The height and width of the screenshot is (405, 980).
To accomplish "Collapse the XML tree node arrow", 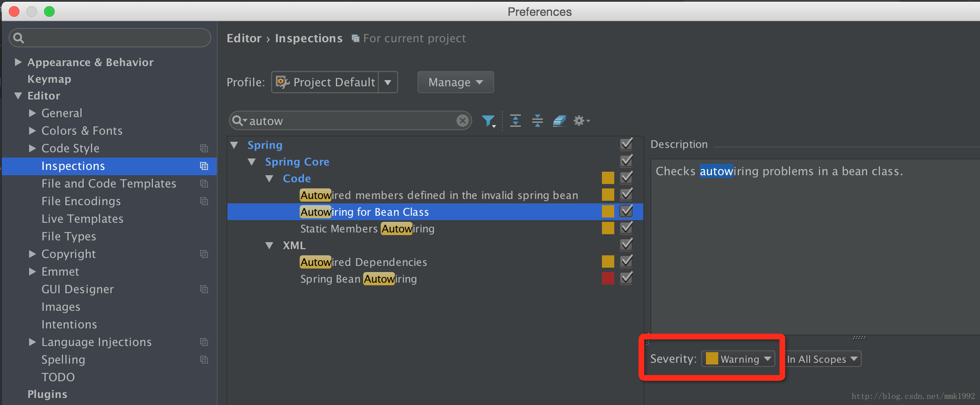I will pyautogui.click(x=269, y=245).
